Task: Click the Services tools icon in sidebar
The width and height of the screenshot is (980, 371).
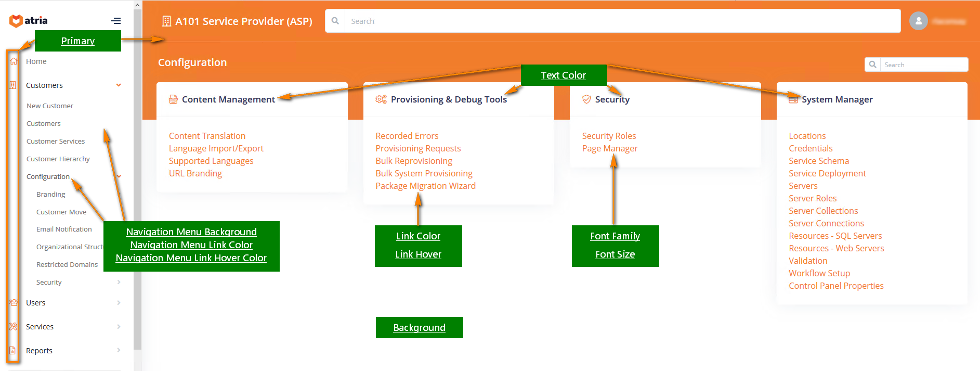Action: (x=13, y=326)
